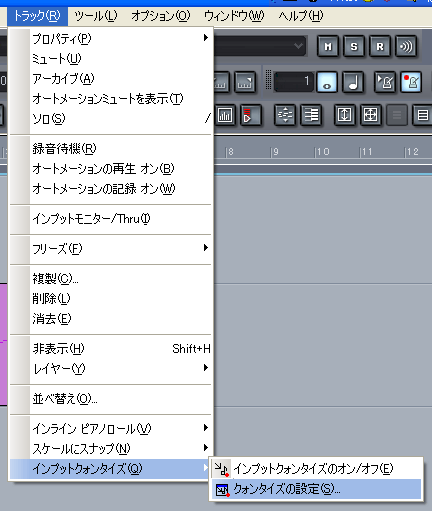Click the four-way arrows fit icon
This screenshot has width=432, height=511.
click(x=370, y=115)
